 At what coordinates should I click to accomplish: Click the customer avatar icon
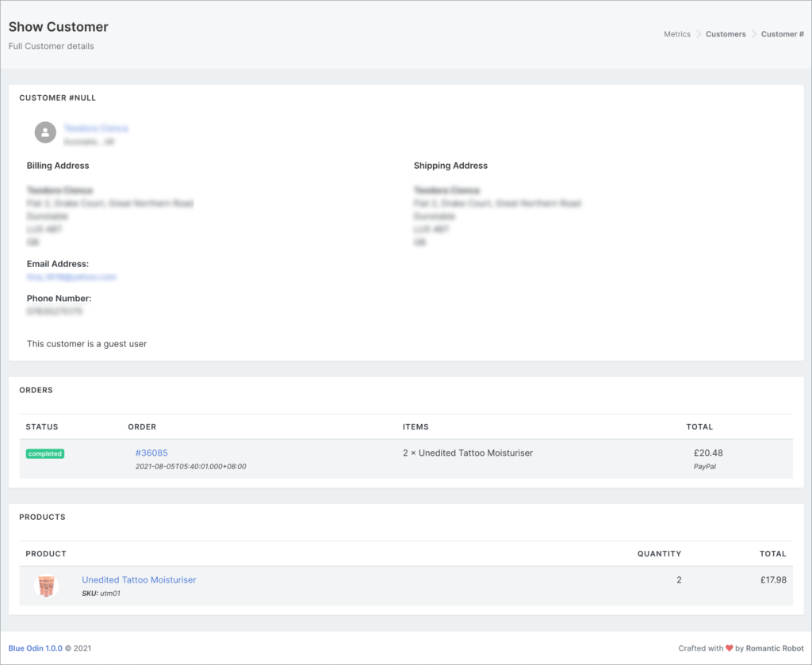pos(45,132)
